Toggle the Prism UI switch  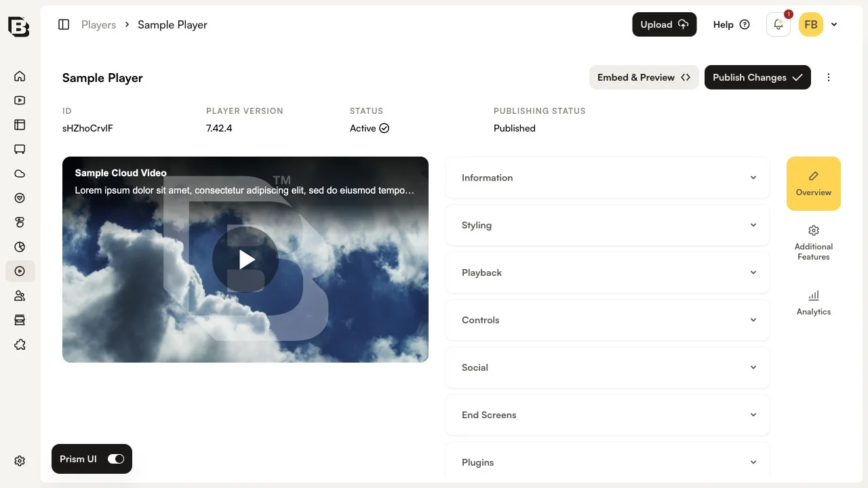tap(116, 459)
